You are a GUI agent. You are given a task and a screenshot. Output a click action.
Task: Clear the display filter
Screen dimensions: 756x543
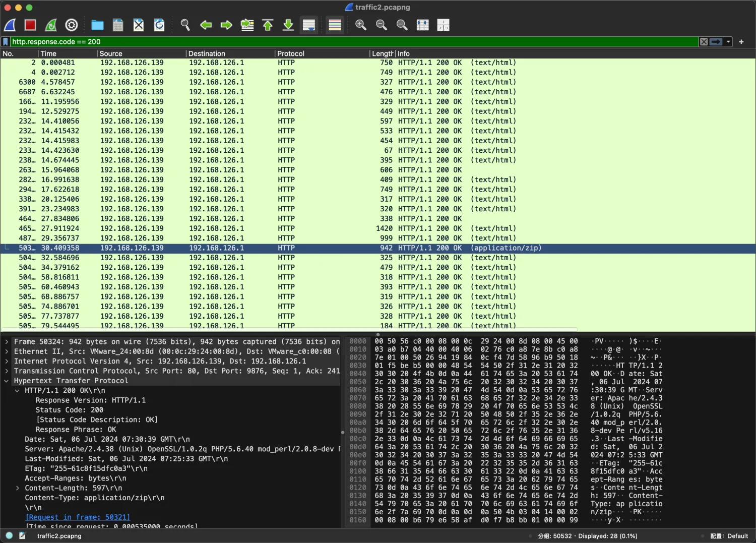tap(704, 42)
